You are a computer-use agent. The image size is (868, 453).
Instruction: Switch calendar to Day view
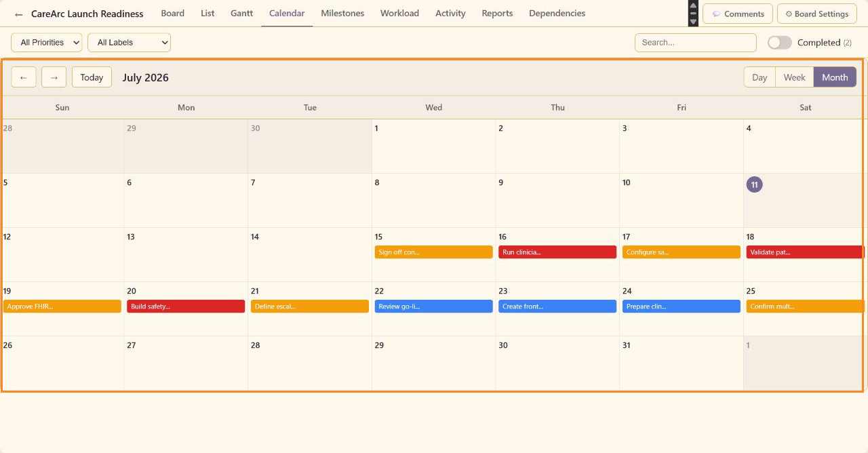[759, 77]
